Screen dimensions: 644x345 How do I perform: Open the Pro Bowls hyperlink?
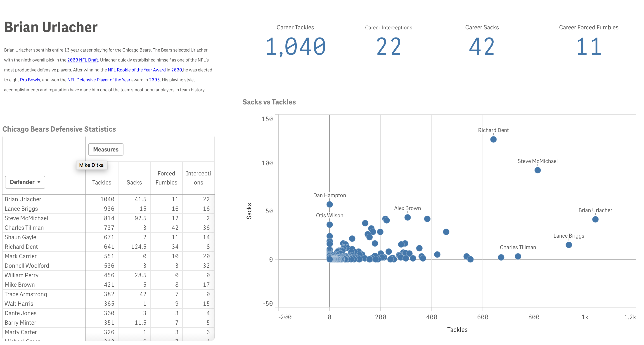tap(30, 80)
